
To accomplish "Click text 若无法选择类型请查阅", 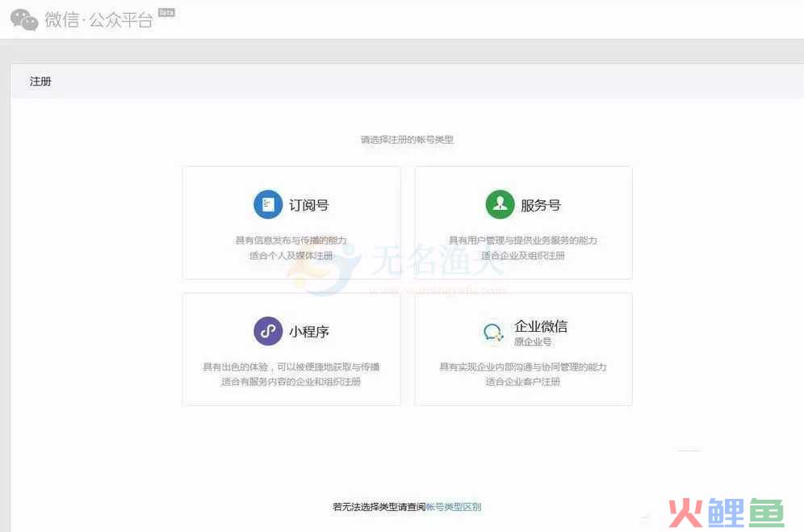I will click(379, 507).
